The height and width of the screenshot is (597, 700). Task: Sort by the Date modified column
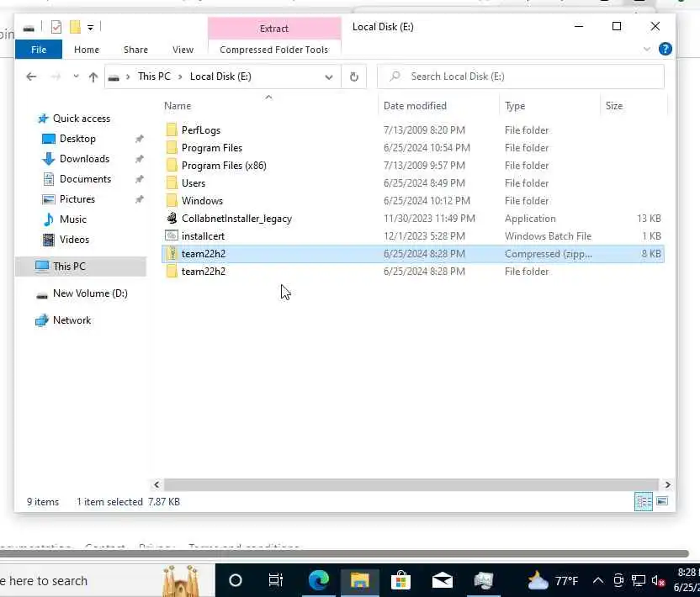(x=415, y=106)
